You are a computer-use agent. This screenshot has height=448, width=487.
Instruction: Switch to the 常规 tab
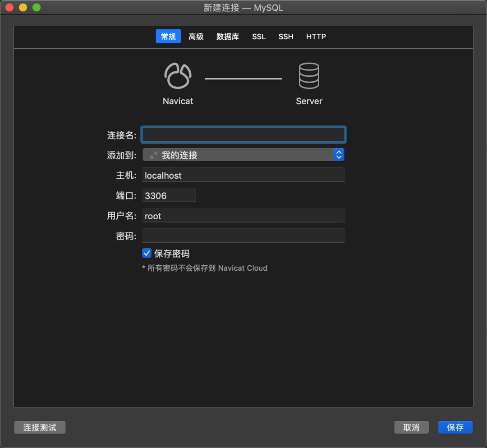coord(168,37)
